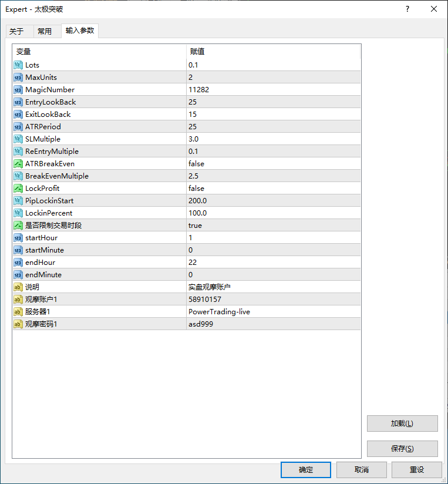Screen dimensions: 448x484
Task: Edit the ReEntryMultiple value 0.1
Action: tap(274, 152)
